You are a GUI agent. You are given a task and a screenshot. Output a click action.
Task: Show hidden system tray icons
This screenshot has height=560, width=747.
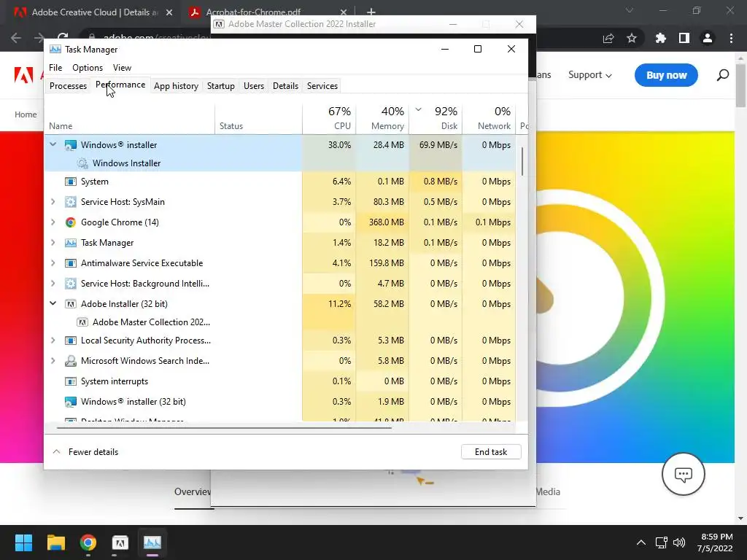641,542
